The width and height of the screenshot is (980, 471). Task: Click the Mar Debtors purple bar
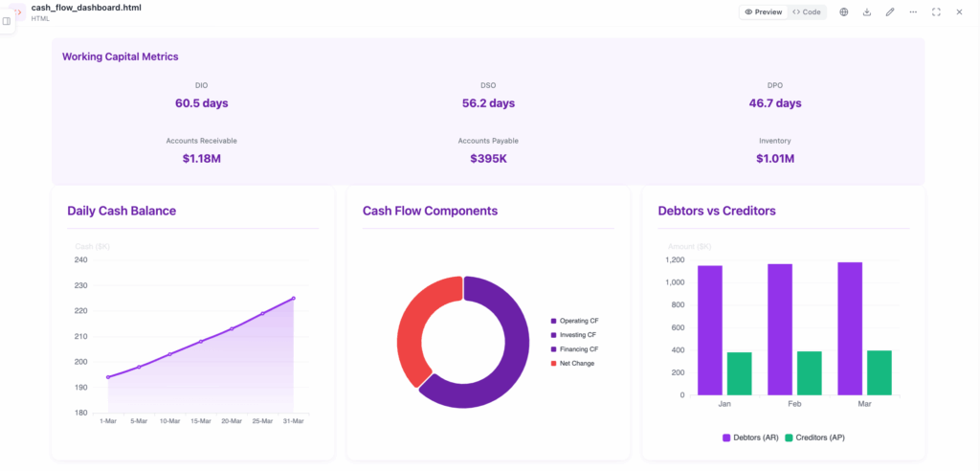click(850, 328)
